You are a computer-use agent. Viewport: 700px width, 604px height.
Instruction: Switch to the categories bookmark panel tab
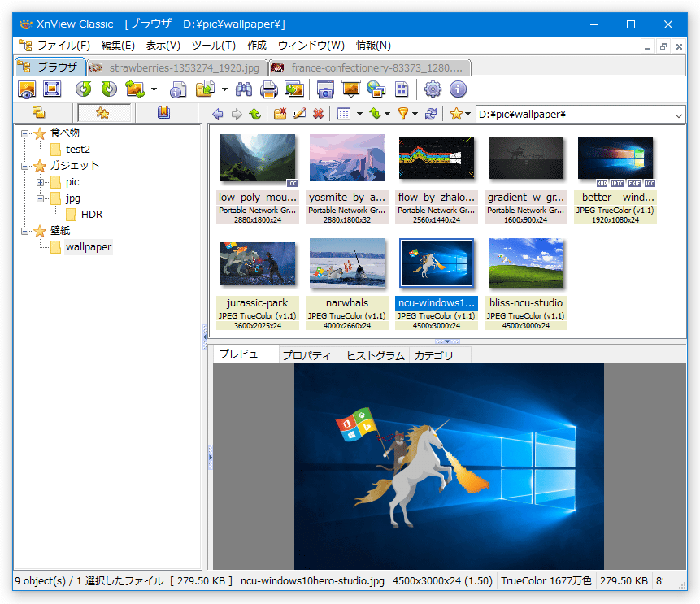164,112
